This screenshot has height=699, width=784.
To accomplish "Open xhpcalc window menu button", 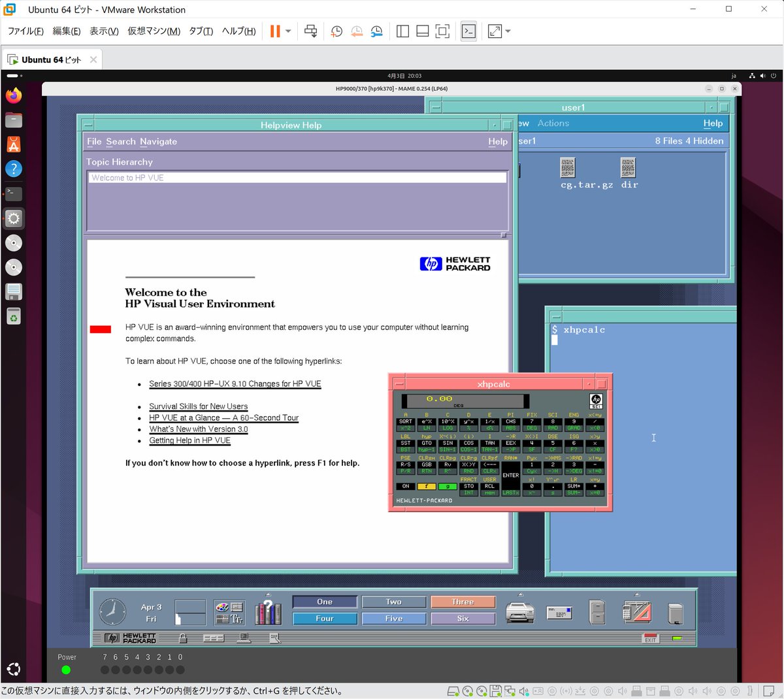I will point(399,384).
